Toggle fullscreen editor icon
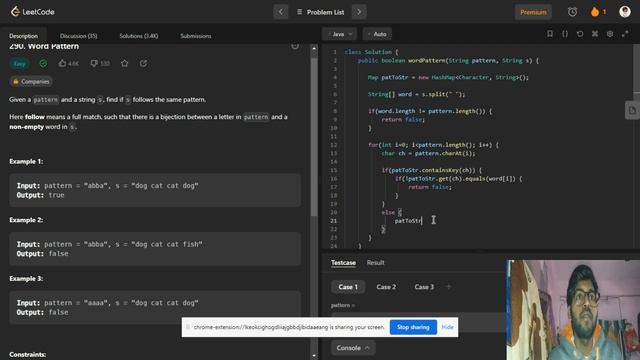 (x=625, y=34)
